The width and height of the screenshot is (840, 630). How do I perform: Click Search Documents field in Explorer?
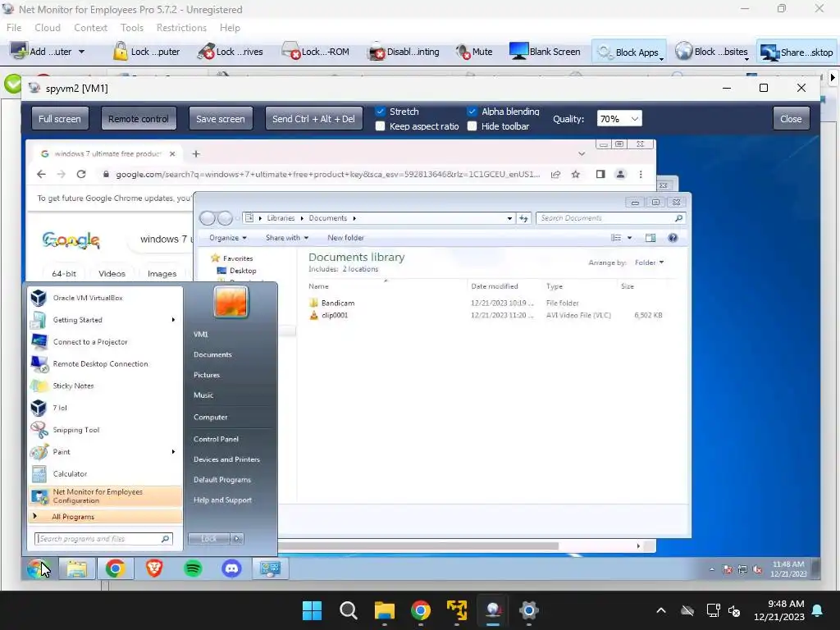[x=610, y=218]
